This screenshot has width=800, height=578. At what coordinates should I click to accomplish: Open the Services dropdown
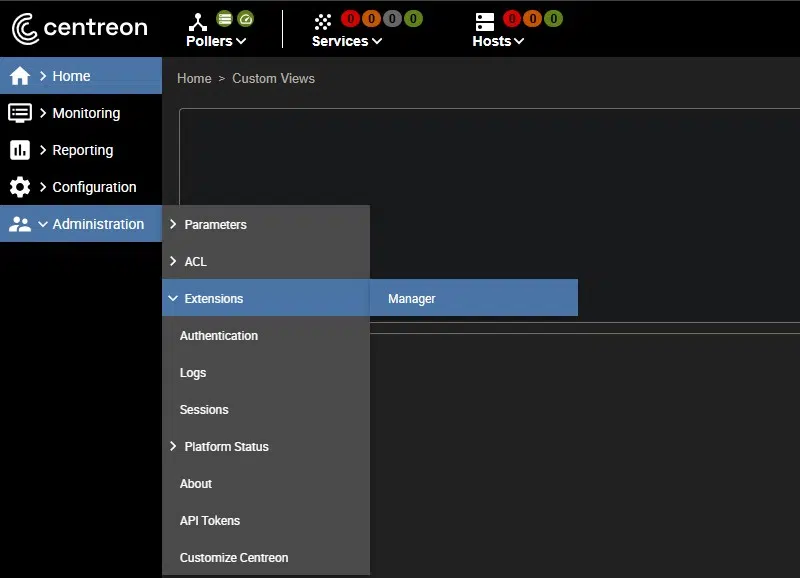(347, 41)
